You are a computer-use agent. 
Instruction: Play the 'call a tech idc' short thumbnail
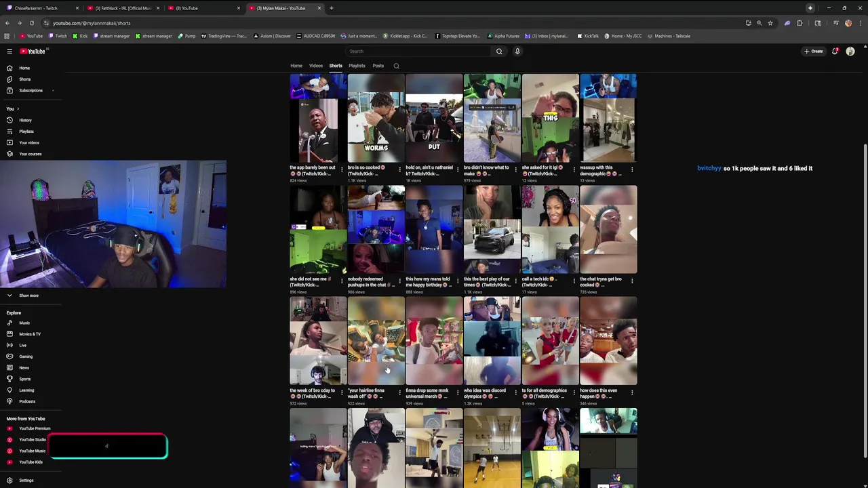pyautogui.click(x=551, y=229)
